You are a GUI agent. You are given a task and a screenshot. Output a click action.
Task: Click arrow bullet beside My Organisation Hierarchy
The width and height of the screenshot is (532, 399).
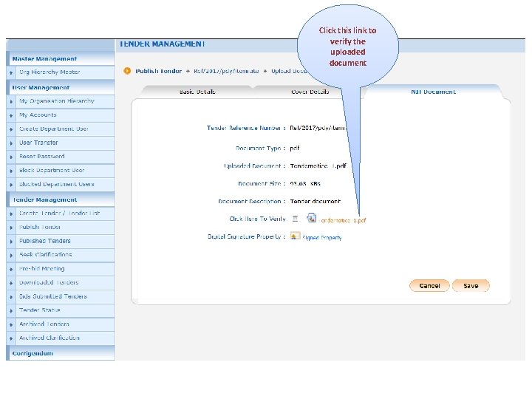point(11,101)
